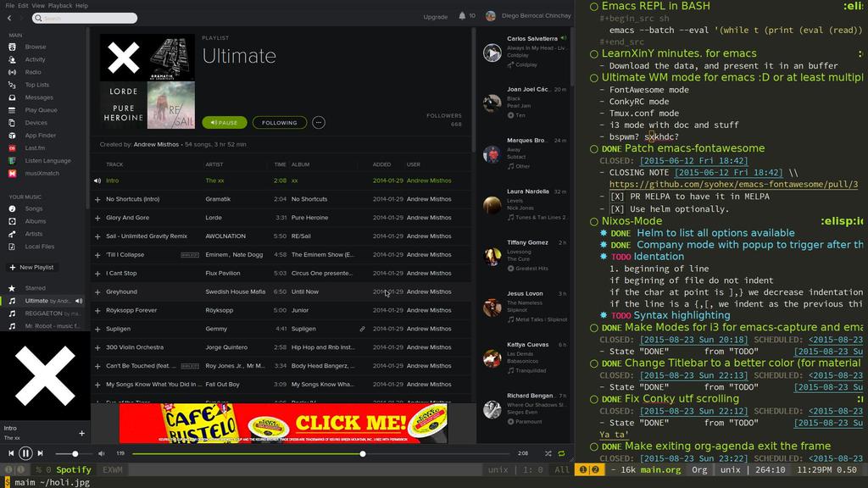Sort tracks by ARTIST column
This screenshot has width=868, height=488.
[x=214, y=164]
